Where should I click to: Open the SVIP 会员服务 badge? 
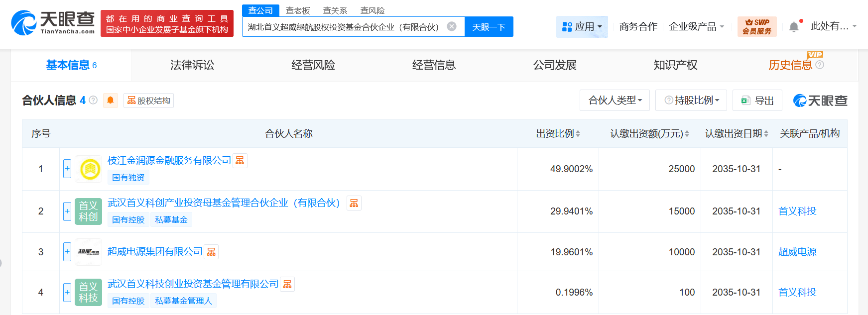[x=757, y=26]
